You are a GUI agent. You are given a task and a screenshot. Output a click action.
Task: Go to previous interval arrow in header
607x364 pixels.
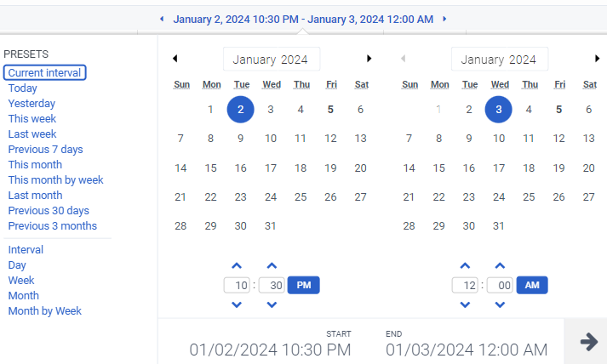(x=162, y=19)
